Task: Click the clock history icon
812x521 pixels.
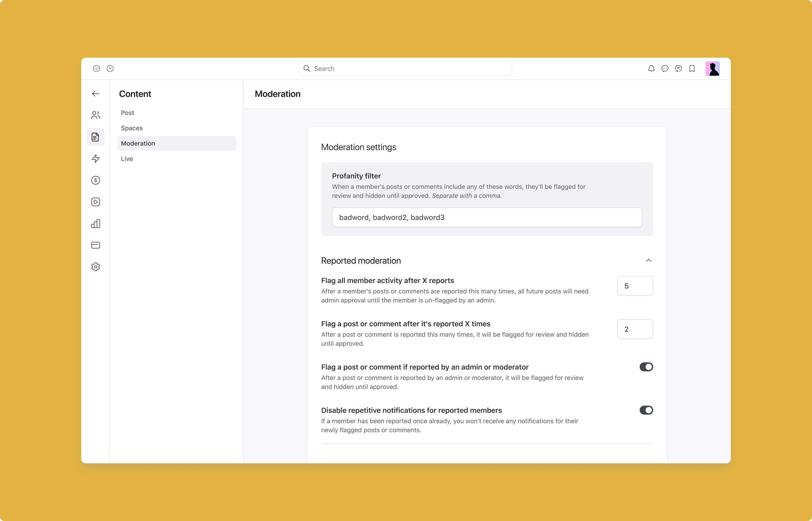Action: click(x=110, y=69)
